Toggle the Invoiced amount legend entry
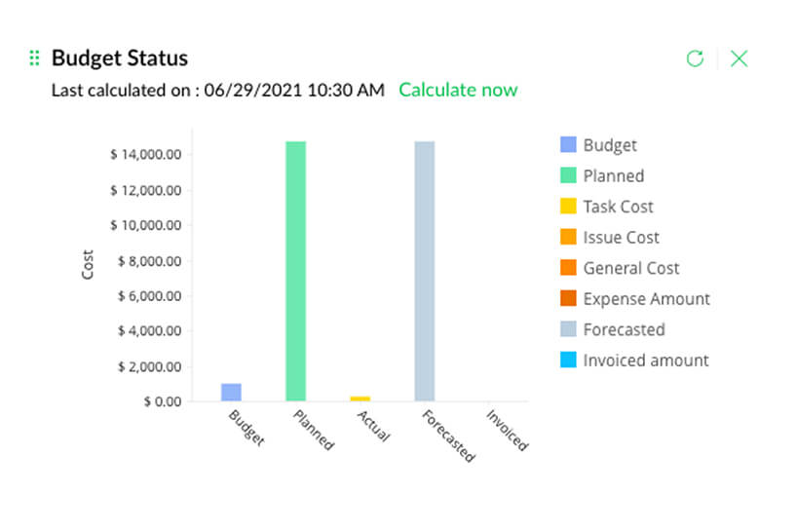Viewport: 796px width, 532px height. [x=645, y=361]
